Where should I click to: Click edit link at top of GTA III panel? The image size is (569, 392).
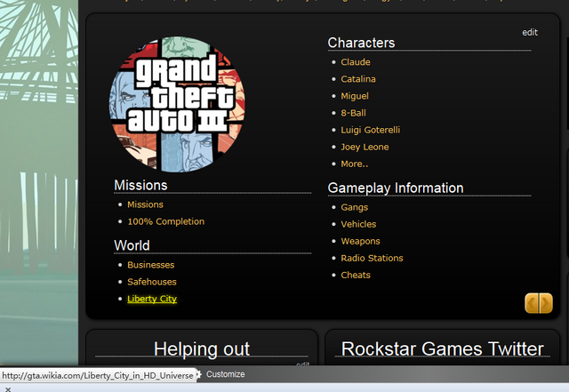coord(530,32)
